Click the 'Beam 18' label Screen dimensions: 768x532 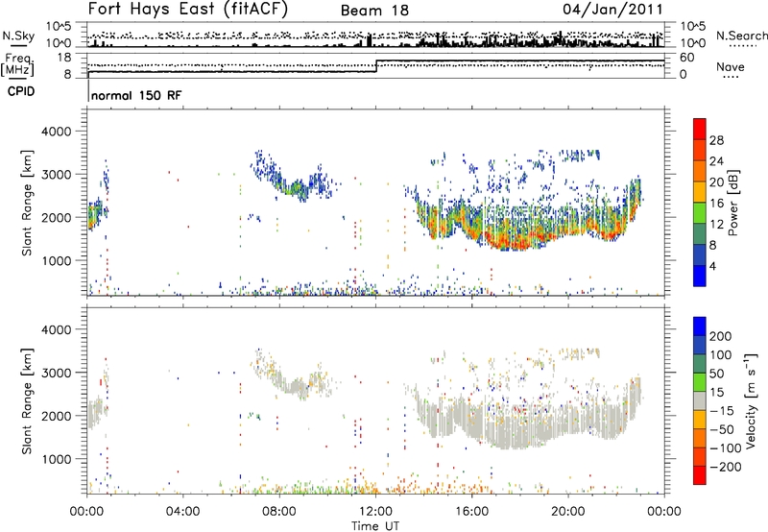[374, 11]
